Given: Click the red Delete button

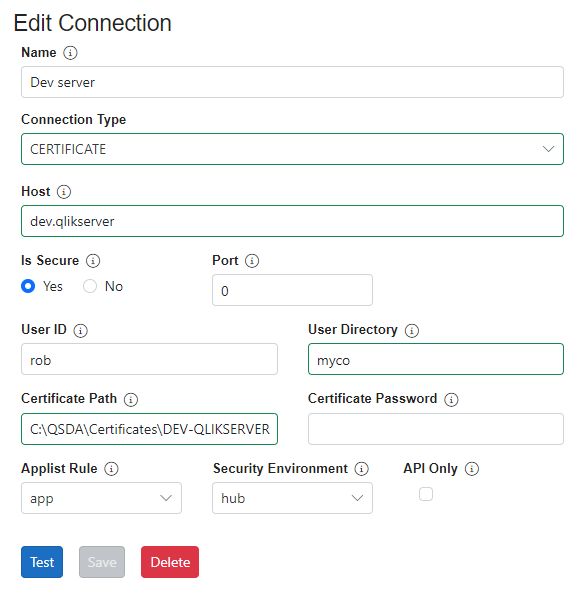Looking at the screenshot, I should coord(170,562).
